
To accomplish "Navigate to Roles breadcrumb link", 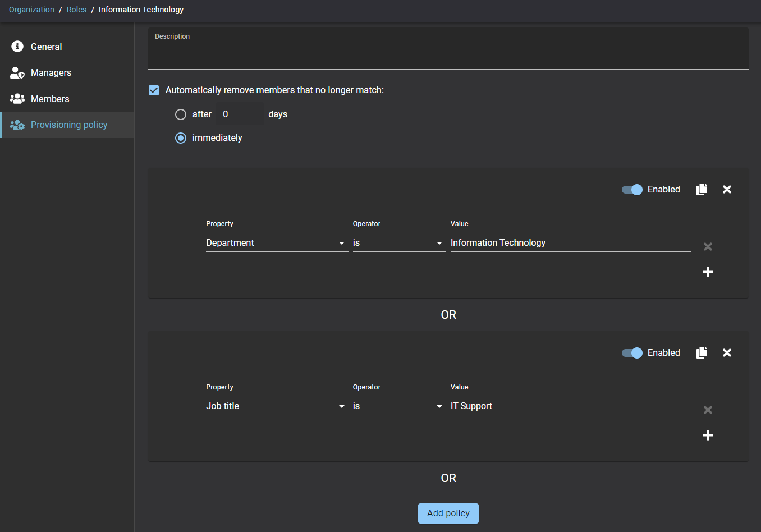I will (76, 10).
